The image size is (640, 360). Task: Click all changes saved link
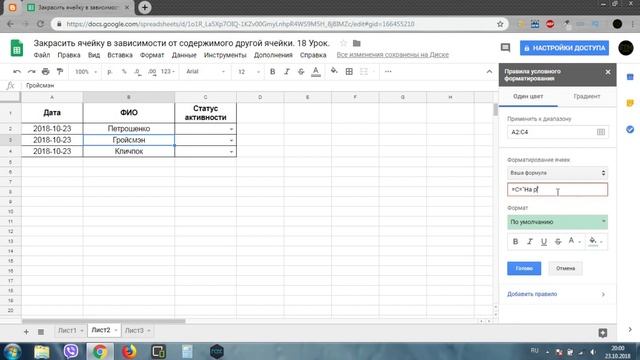(x=392, y=55)
